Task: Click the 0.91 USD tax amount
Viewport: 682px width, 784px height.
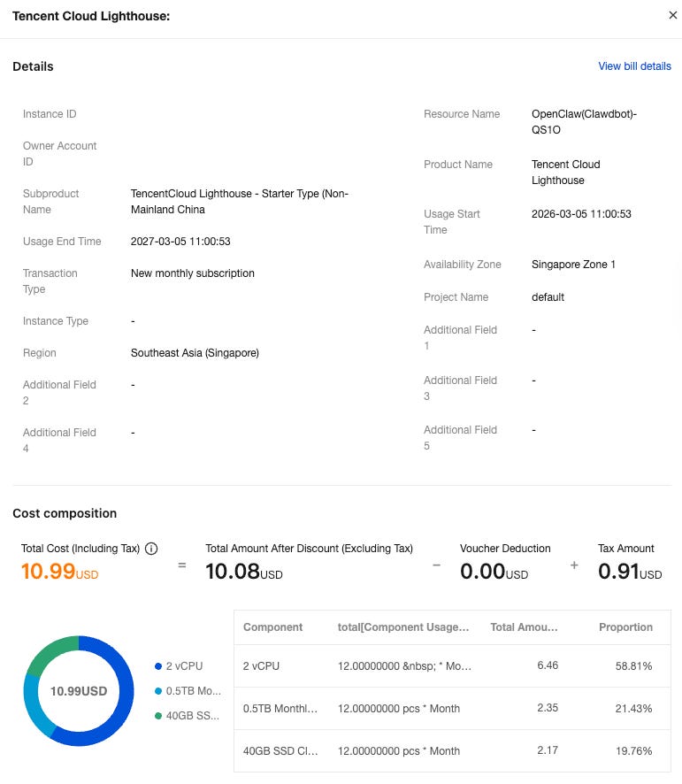Action: tap(630, 572)
